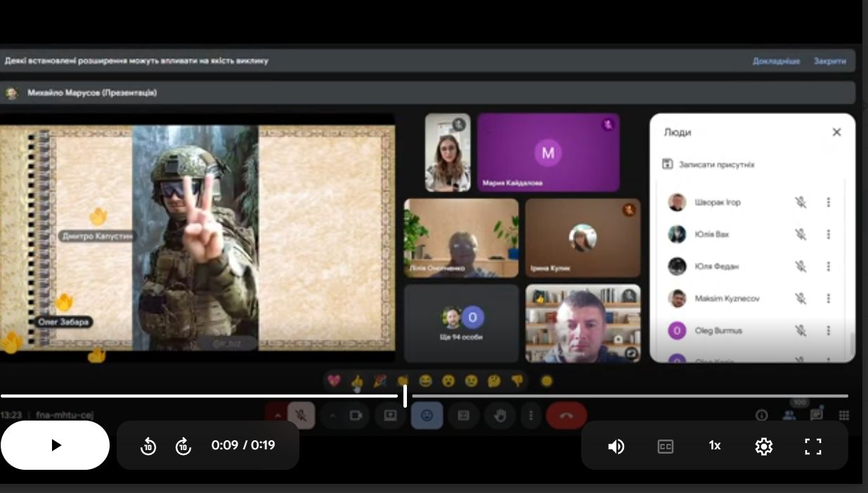Skip forward 10 seconds
Viewport: 868px width, 493px height.
[x=183, y=446]
